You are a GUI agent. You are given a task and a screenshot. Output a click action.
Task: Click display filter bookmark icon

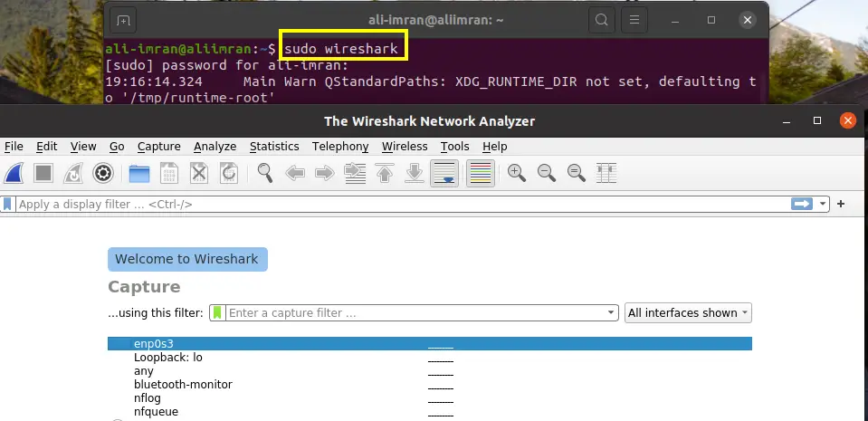click(x=7, y=204)
